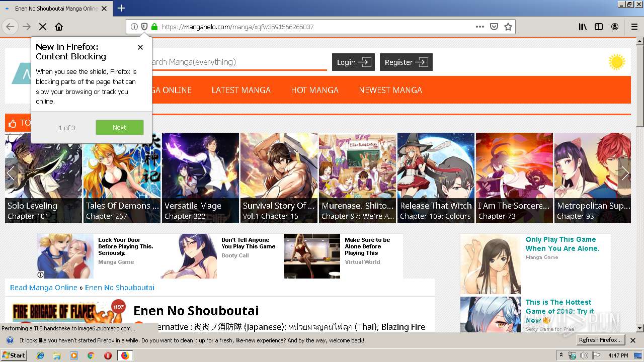The height and width of the screenshot is (362, 644).
Task: Open the Metropolitan Sup thumbnail
Action: click(593, 178)
